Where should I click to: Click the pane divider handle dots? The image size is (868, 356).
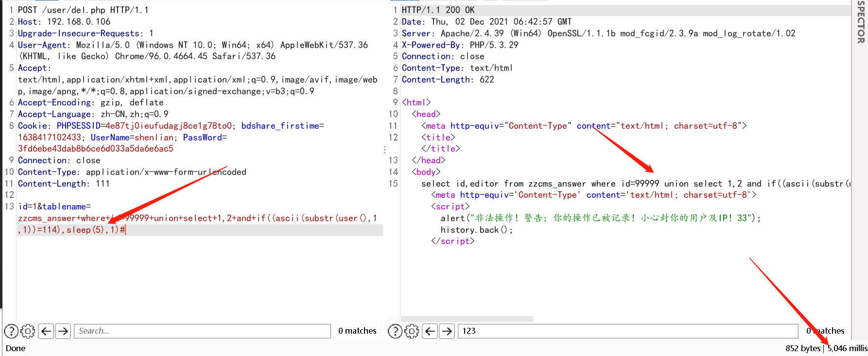[384, 150]
